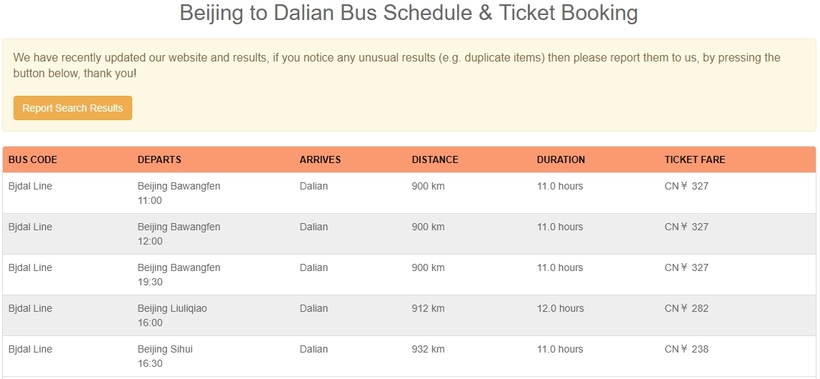Select the TICKET FARE column header
The width and height of the screenshot is (820, 379).
click(x=694, y=159)
